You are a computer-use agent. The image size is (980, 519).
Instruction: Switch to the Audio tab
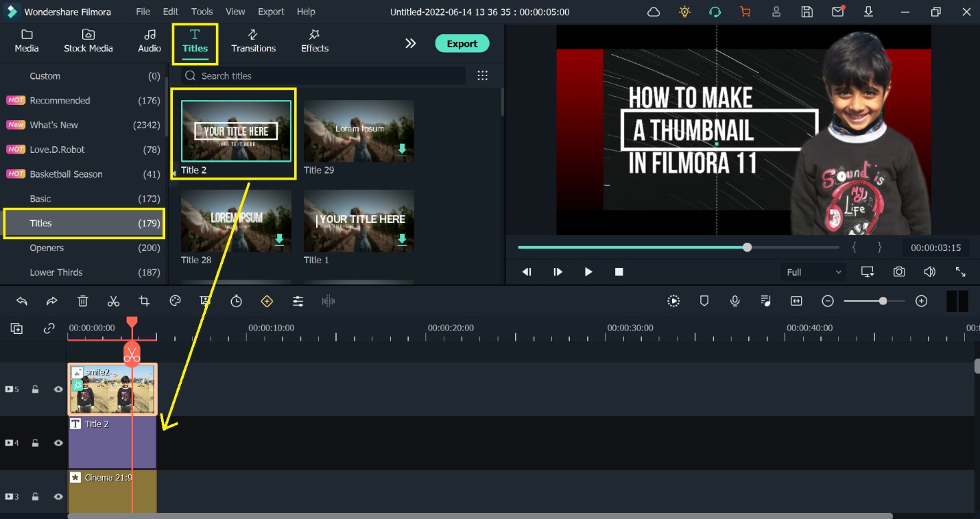pyautogui.click(x=150, y=41)
